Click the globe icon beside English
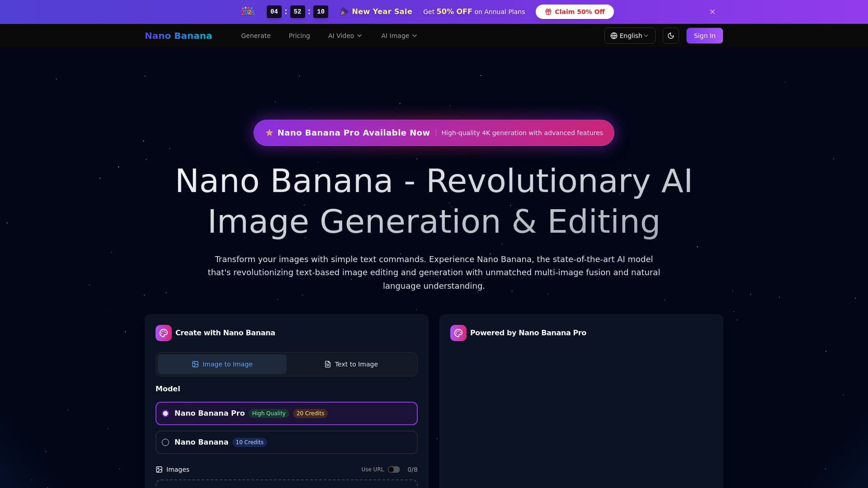This screenshot has height=488, width=868. click(x=614, y=35)
